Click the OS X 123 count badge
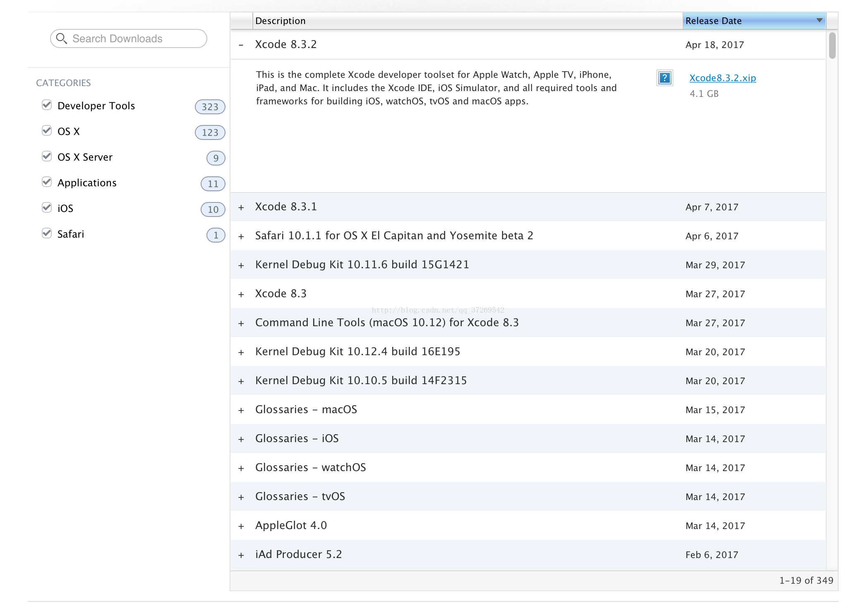Screen dimensions: 868x611 [x=210, y=132]
